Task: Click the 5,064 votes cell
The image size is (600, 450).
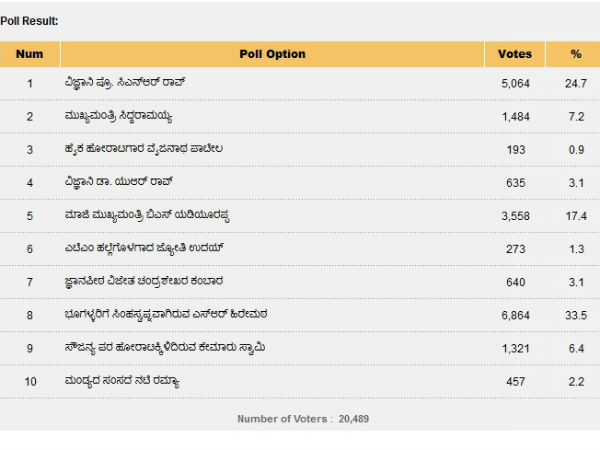Action: 515,83
